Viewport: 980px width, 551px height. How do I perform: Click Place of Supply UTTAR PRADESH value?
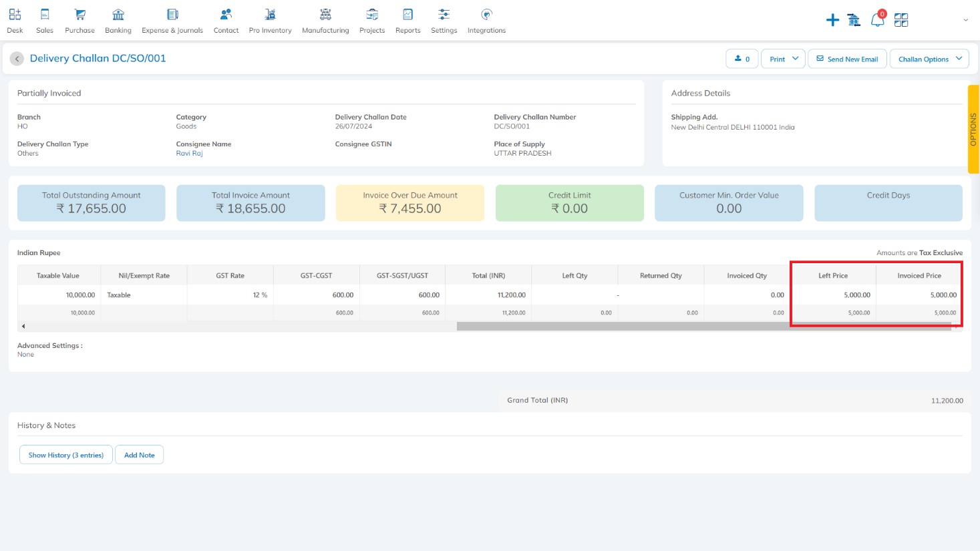(522, 153)
